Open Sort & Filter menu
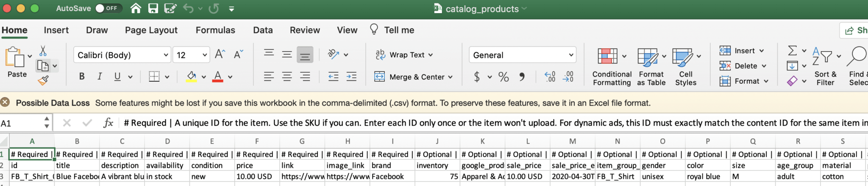The width and height of the screenshot is (868, 186). tap(826, 67)
